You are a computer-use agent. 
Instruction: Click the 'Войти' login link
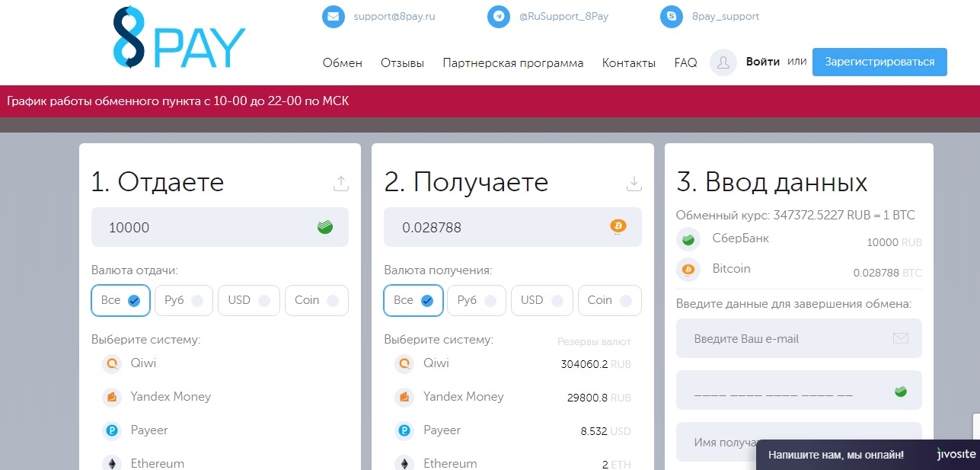click(762, 62)
